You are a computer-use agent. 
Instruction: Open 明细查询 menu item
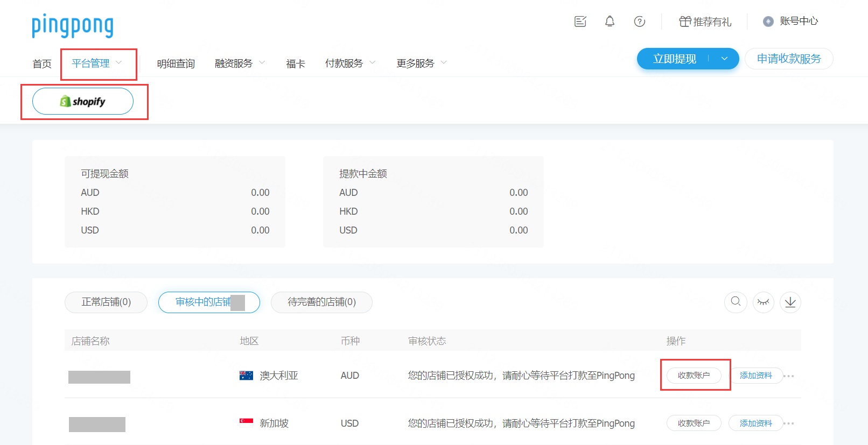click(x=176, y=63)
